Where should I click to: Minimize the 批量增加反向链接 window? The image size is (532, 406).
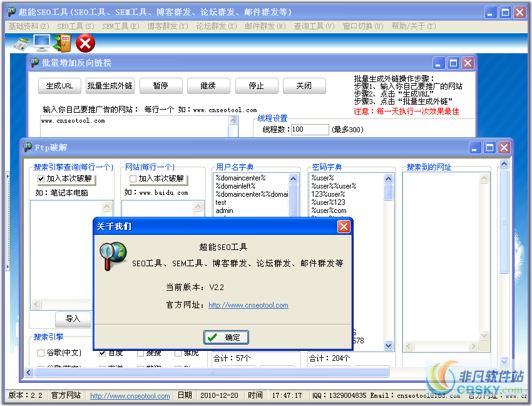438,63
